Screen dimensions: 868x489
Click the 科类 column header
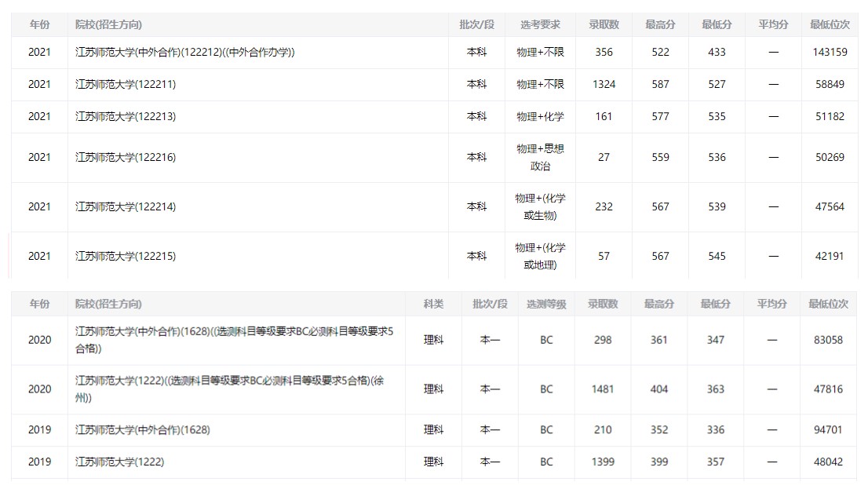[433, 304]
